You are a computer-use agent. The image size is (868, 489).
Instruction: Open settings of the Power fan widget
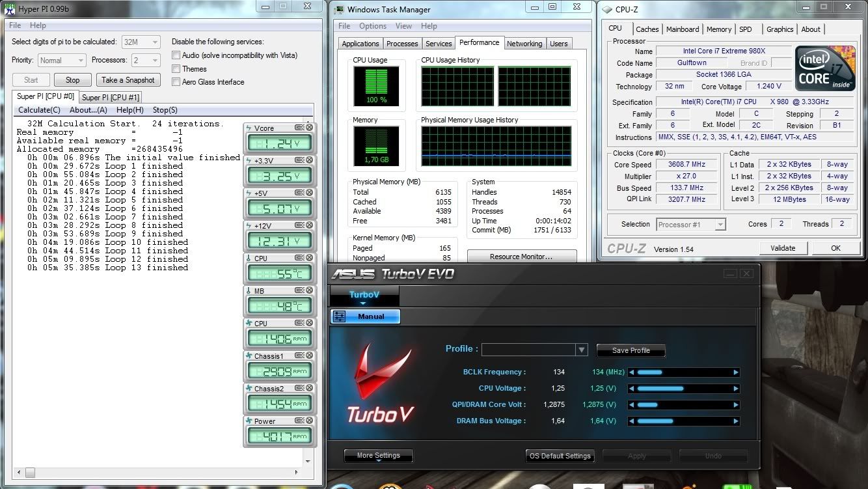click(x=299, y=421)
